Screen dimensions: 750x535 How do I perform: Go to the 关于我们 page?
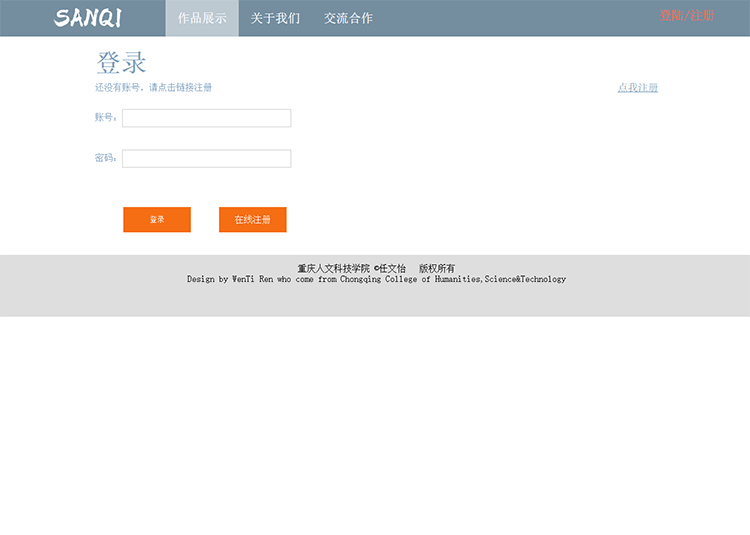(275, 18)
